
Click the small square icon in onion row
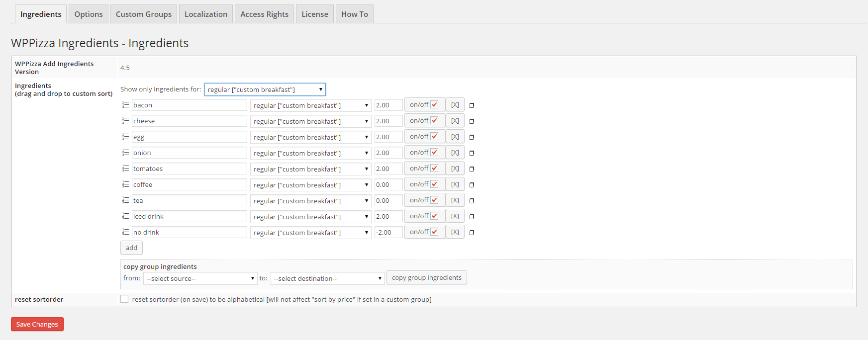coord(472,153)
